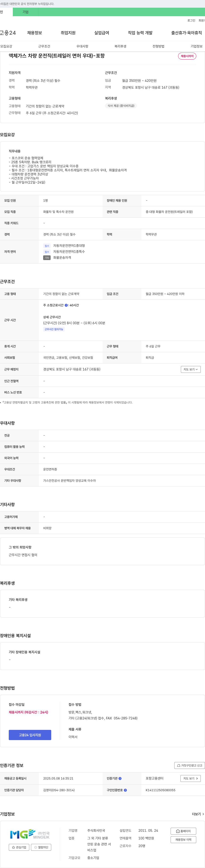Jump to the 모집요강 section tab

tap(6, 46)
